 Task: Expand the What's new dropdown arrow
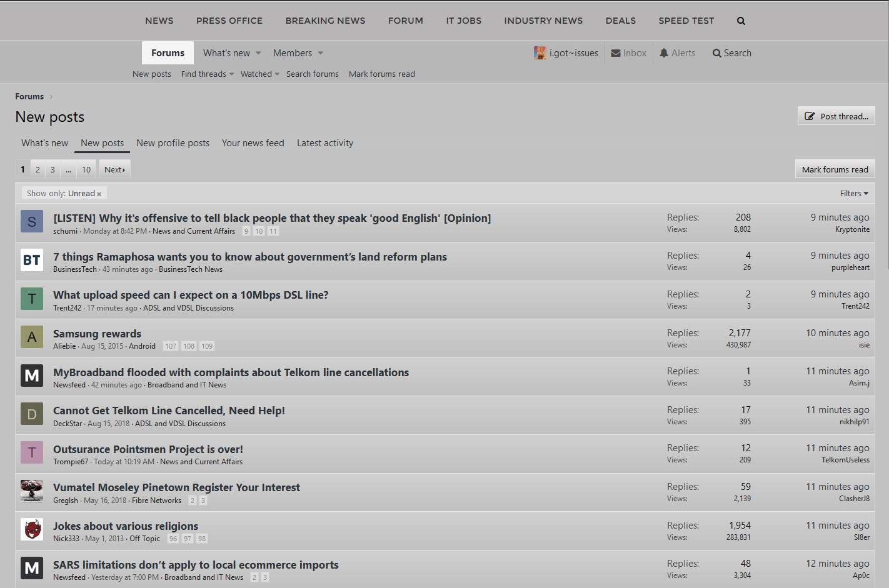pos(258,53)
